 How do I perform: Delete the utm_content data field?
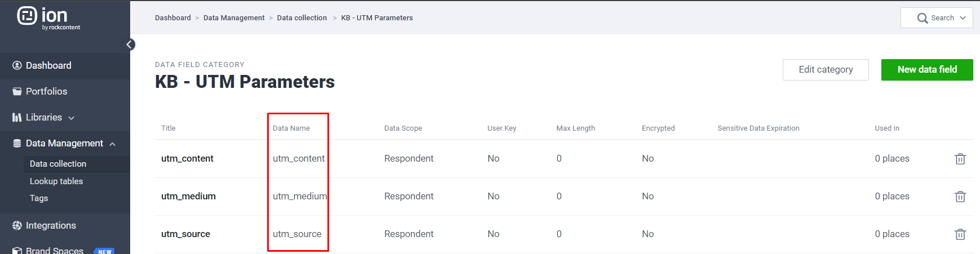[960, 159]
